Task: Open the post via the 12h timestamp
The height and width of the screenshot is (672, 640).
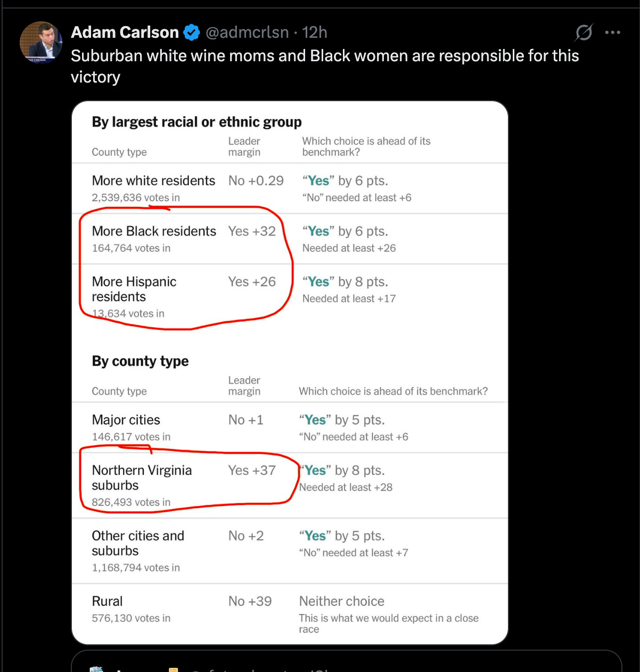Action: pos(314,32)
